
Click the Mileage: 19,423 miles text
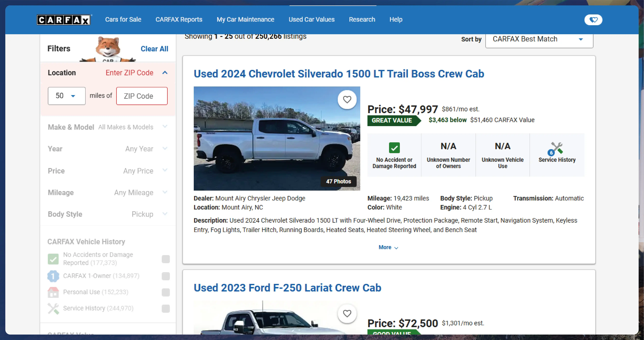[398, 198]
